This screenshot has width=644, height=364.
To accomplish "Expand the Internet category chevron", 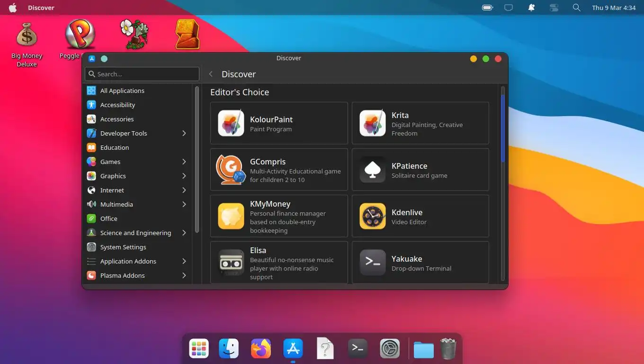I will [184, 190].
